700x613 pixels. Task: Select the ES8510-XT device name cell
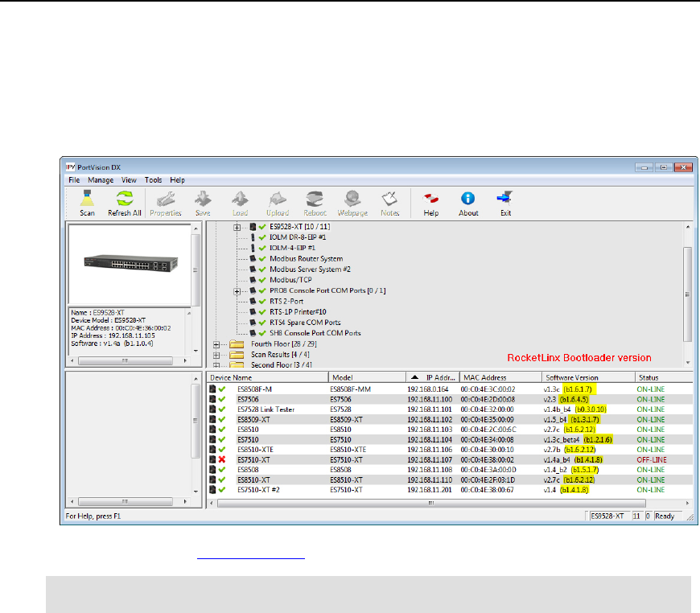coord(253,480)
